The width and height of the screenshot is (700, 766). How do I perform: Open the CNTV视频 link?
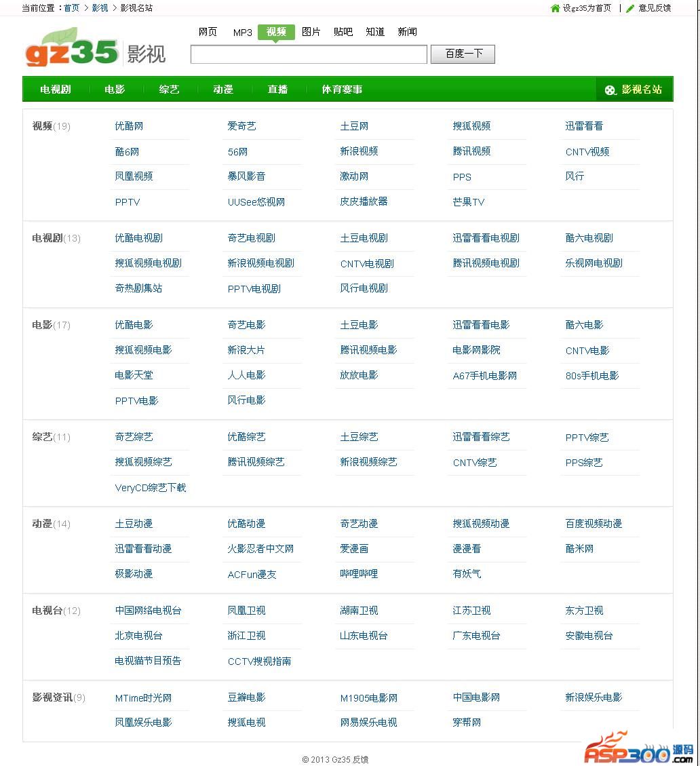pos(587,151)
